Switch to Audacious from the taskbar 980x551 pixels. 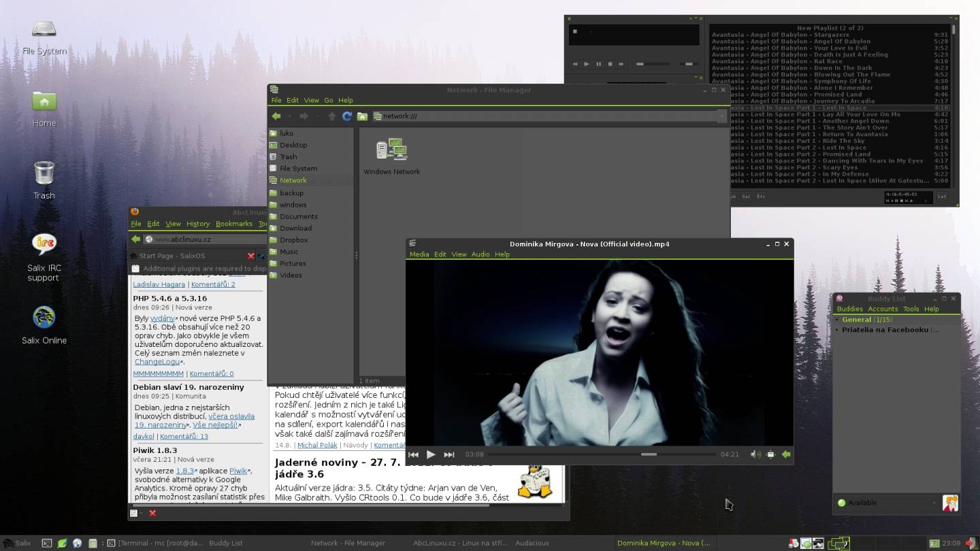pos(532,543)
